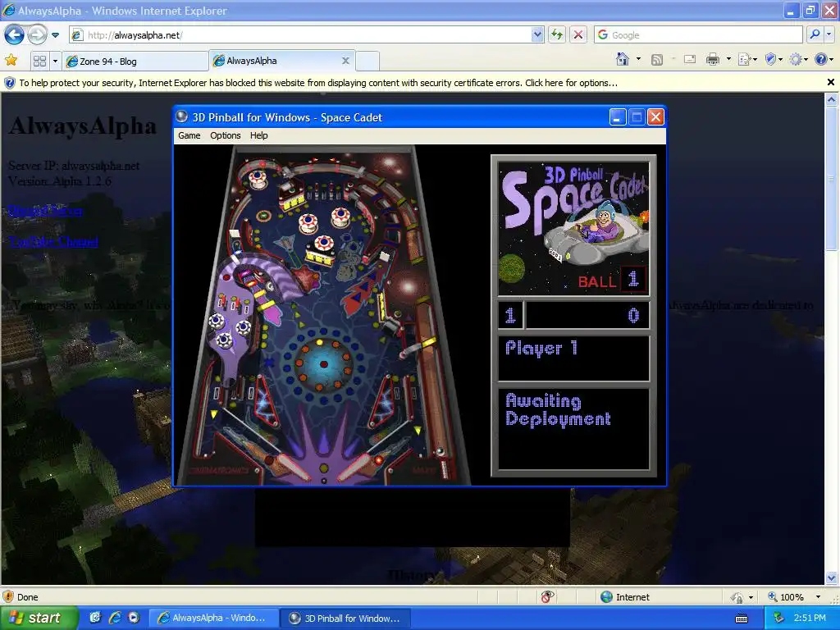The height and width of the screenshot is (630, 840).
Task: Click the Home page icon
Action: (x=623, y=59)
